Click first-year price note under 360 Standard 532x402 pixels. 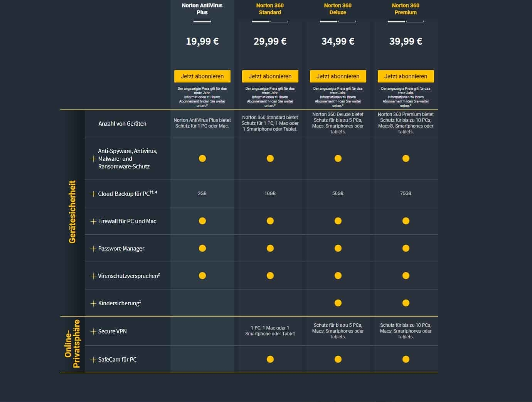pyautogui.click(x=270, y=97)
